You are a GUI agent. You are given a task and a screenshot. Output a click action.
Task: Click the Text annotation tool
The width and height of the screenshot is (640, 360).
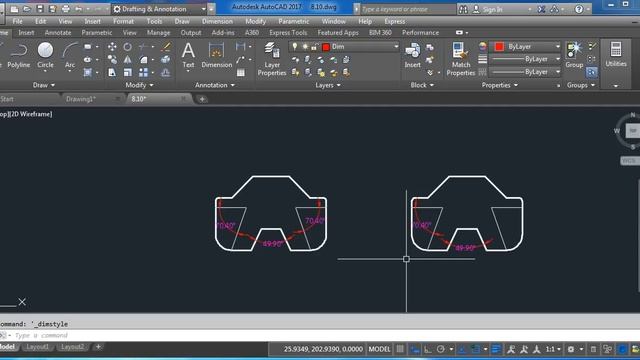[188, 56]
